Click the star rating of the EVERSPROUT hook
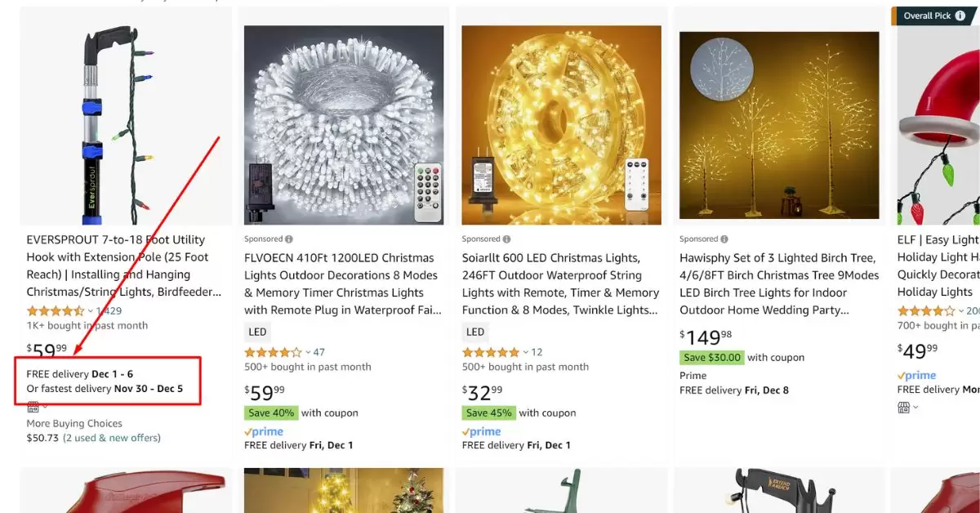 point(55,310)
